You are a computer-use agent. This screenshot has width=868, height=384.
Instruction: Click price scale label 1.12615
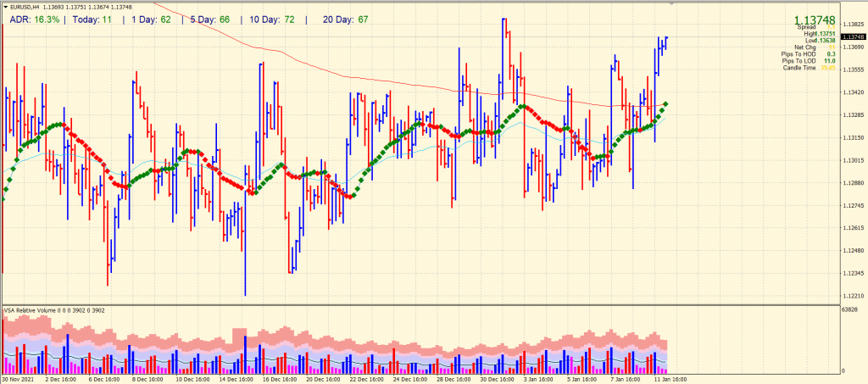[x=853, y=228]
